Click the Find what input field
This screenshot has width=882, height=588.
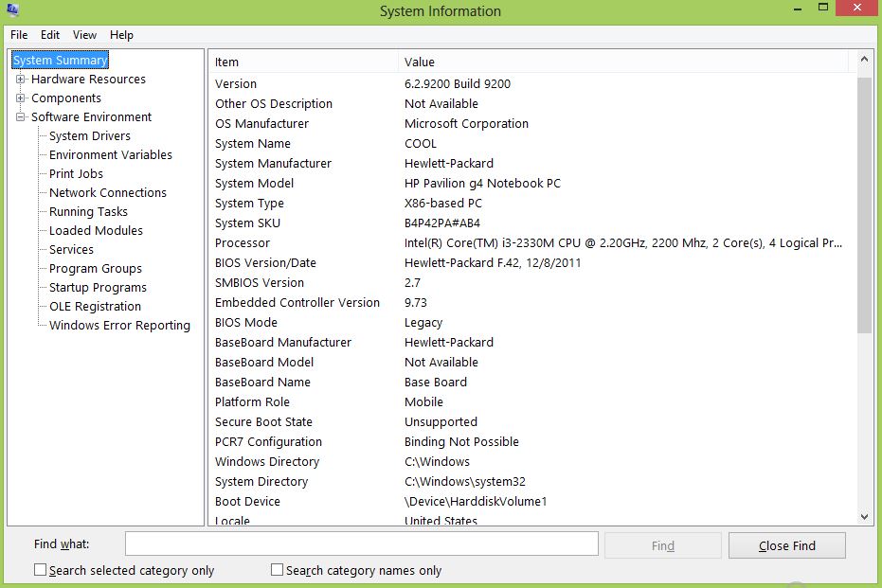tap(360, 543)
